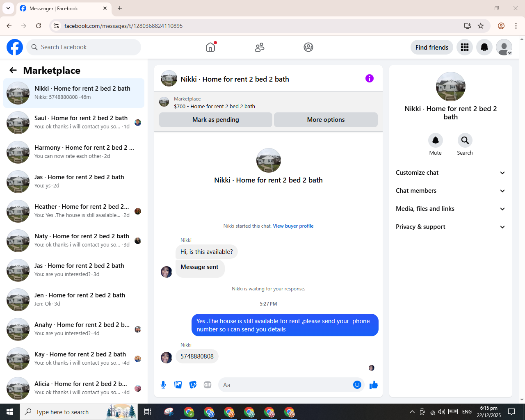
Task: Open the Chrome three-dot menu
Action: pos(516,26)
